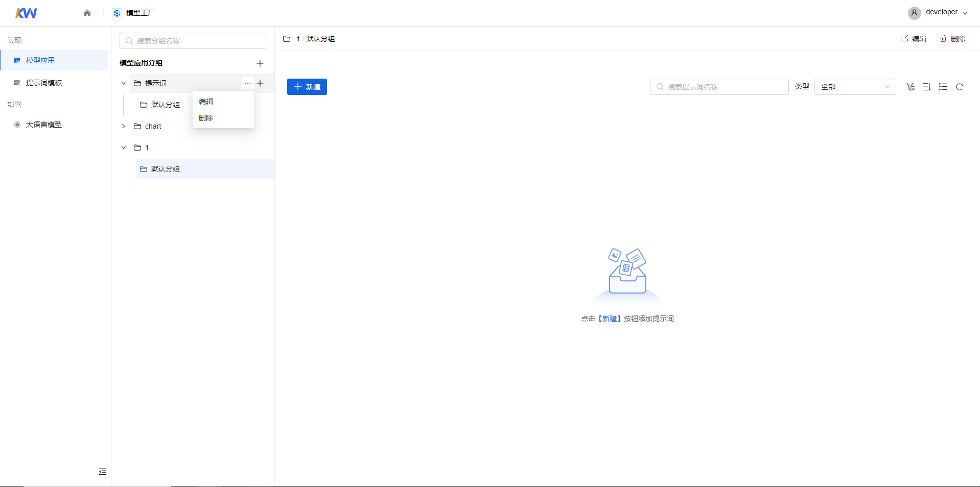Click the home icon in top bar

[x=87, y=13]
